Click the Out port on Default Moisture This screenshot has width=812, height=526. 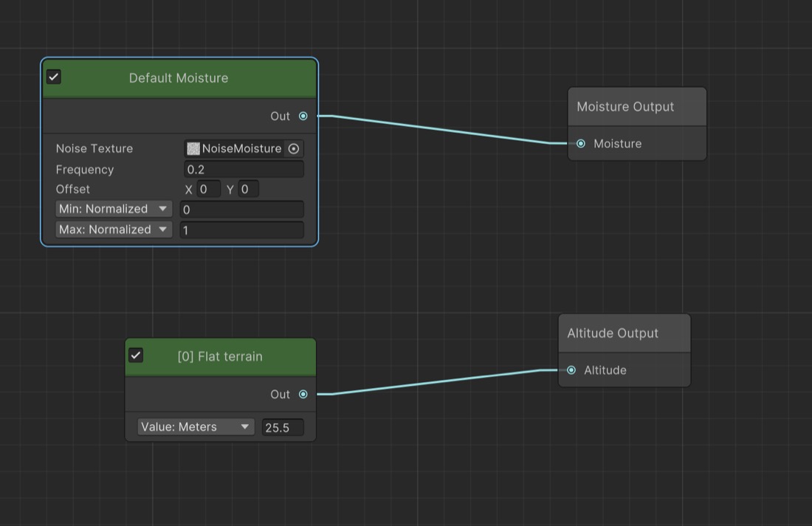(x=303, y=116)
